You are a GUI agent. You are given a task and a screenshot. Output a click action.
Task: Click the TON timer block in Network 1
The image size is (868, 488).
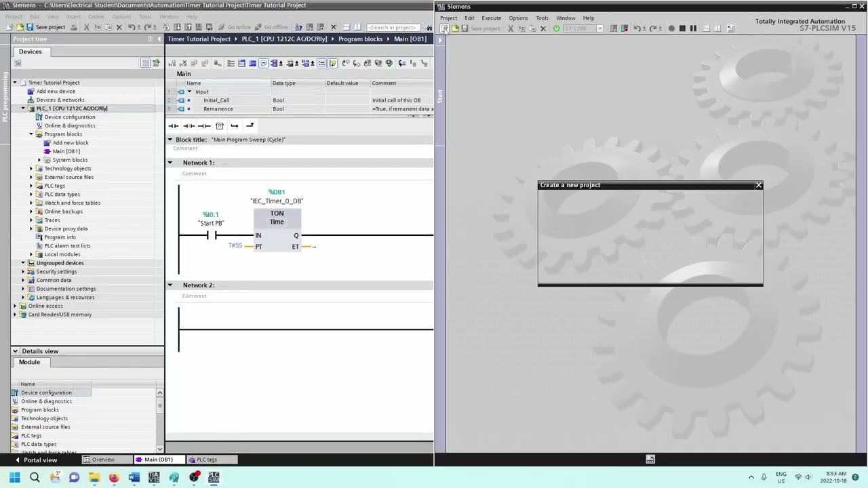pos(277,230)
